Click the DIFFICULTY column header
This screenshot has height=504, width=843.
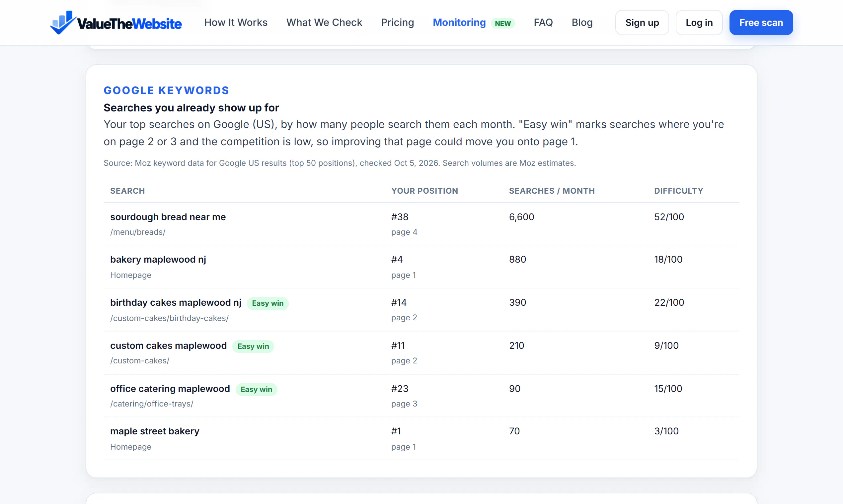678,191
